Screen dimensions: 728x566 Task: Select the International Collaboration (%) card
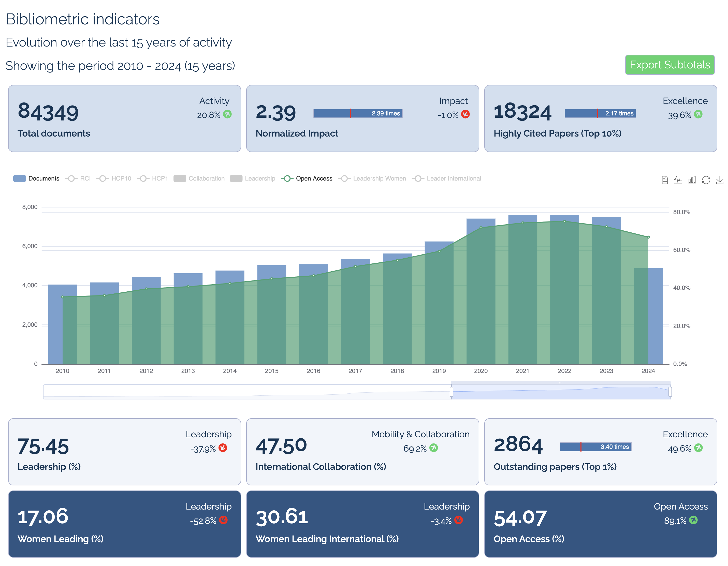click(362, 452)
